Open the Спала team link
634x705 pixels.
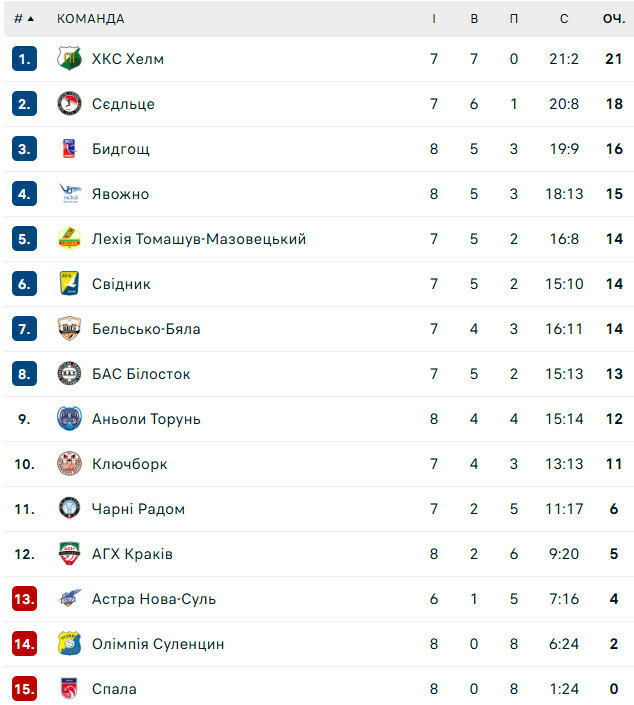[114, 689]
